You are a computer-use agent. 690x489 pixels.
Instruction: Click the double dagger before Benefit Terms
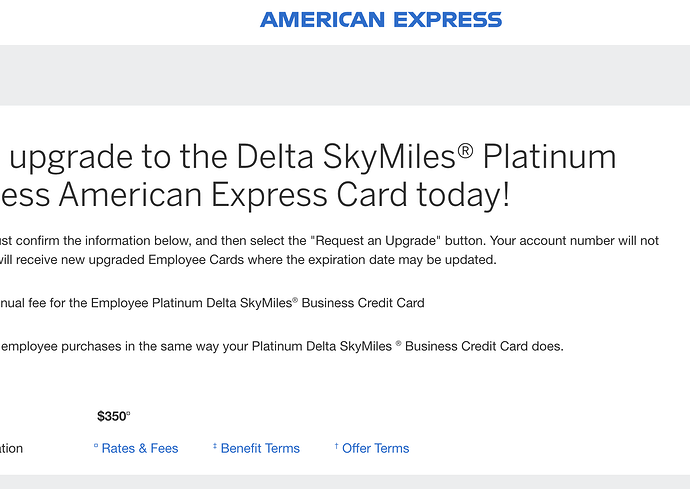pos(215,446)
